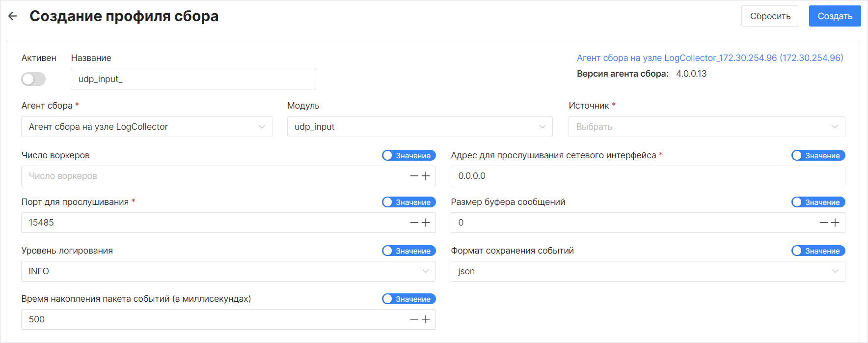The image size is (868, 343).
Task: Toggle Значение switch for Формат сохранения событий
Action: click(818, 251)
